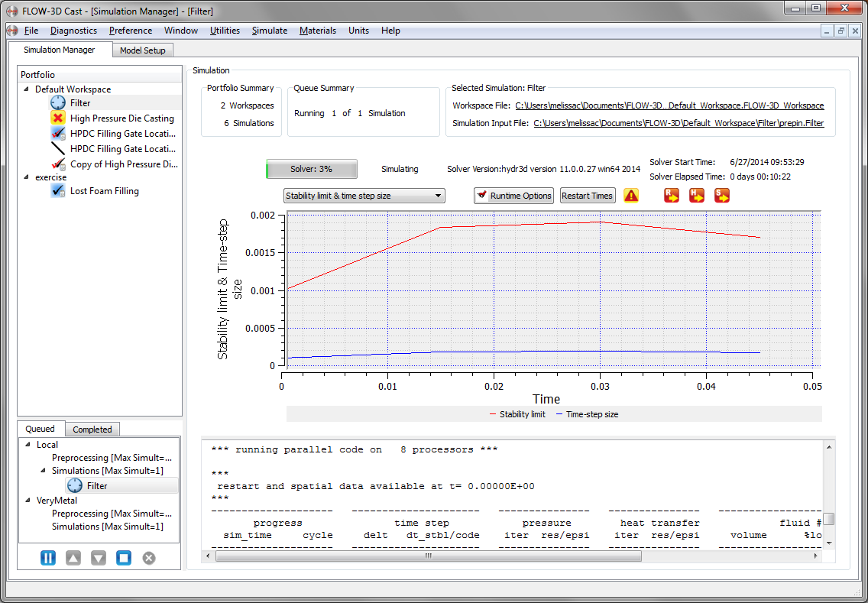Image resolution: width=868 pixels, height=603 pixels.
Task: Click the FLOW-3D Cast icon in the title bar
Action: tap(11, 11)
